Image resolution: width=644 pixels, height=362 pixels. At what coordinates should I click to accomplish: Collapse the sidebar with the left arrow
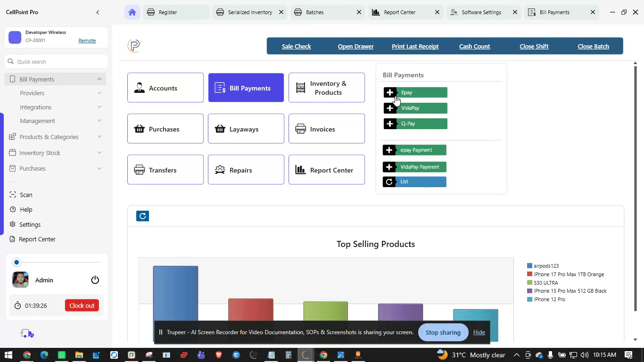tap(98, 12)
